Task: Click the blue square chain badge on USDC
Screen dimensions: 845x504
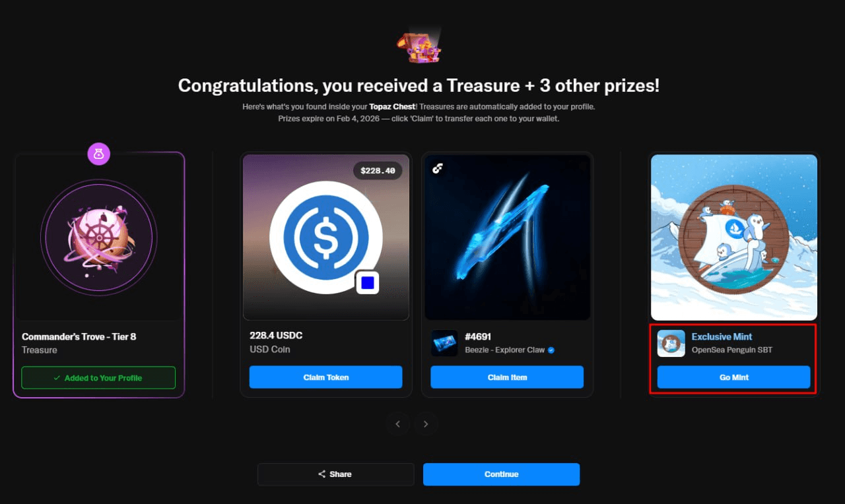Action: coord(368,282)
